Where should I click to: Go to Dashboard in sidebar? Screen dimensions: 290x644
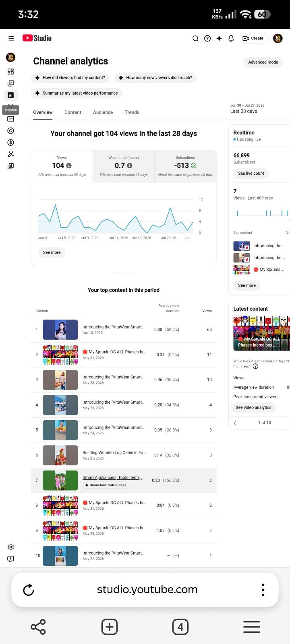(11, 72)
